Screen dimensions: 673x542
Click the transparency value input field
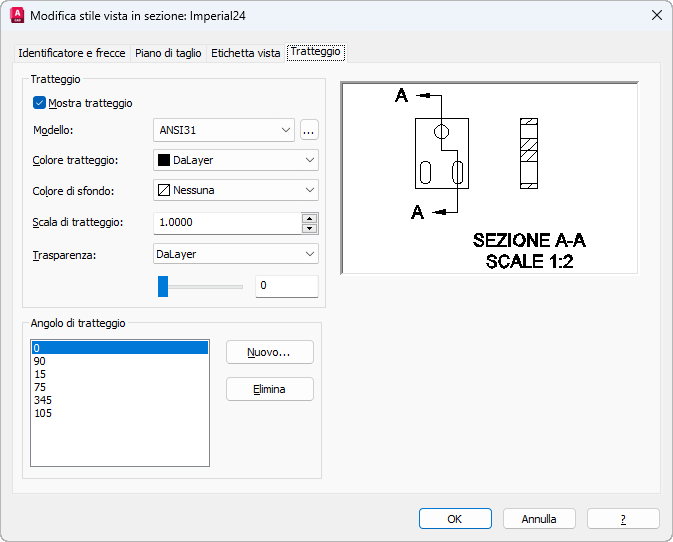(286, 286)
